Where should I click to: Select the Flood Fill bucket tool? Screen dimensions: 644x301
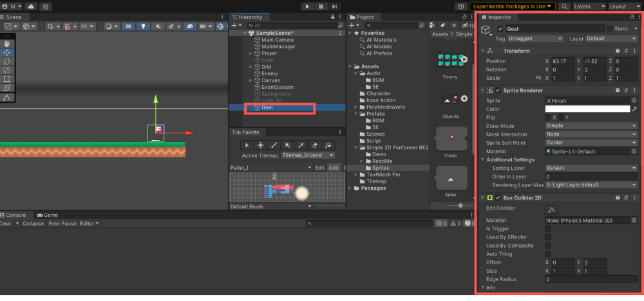(328, 145)
